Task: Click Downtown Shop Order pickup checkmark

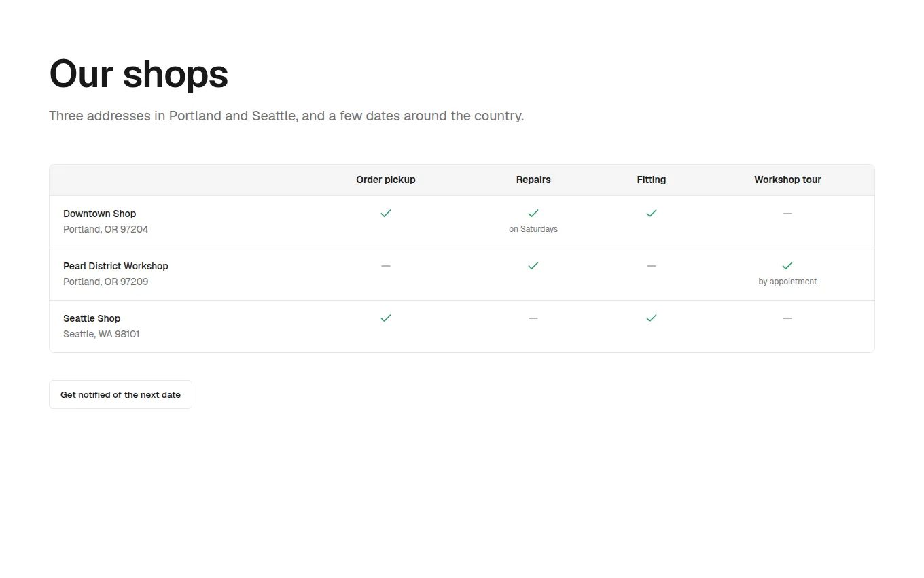Action: click(x=386, y=214)
